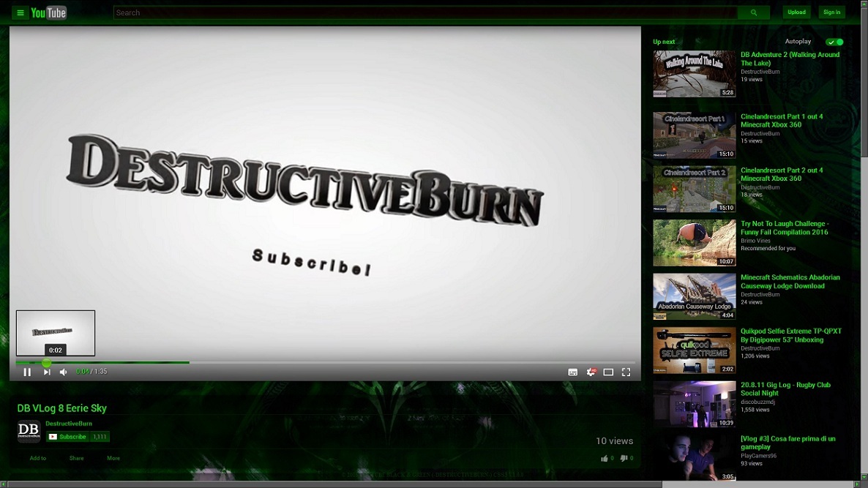Click the video time display 1:35
Screen dimensions: 868x488
101,372
